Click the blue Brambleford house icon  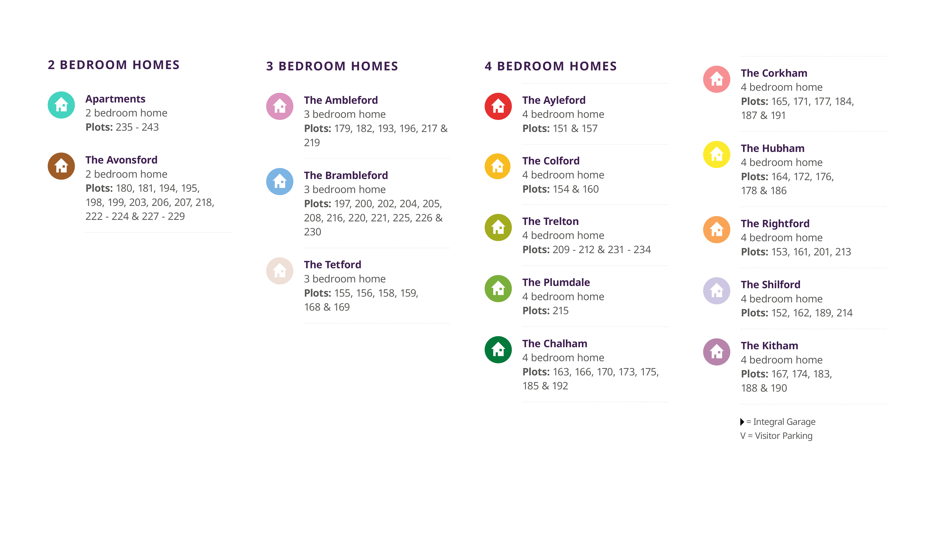[280, 181]
